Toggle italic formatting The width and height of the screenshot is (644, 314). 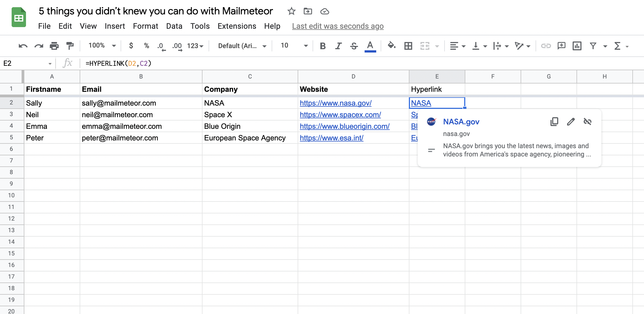click(x=338, y=46)
